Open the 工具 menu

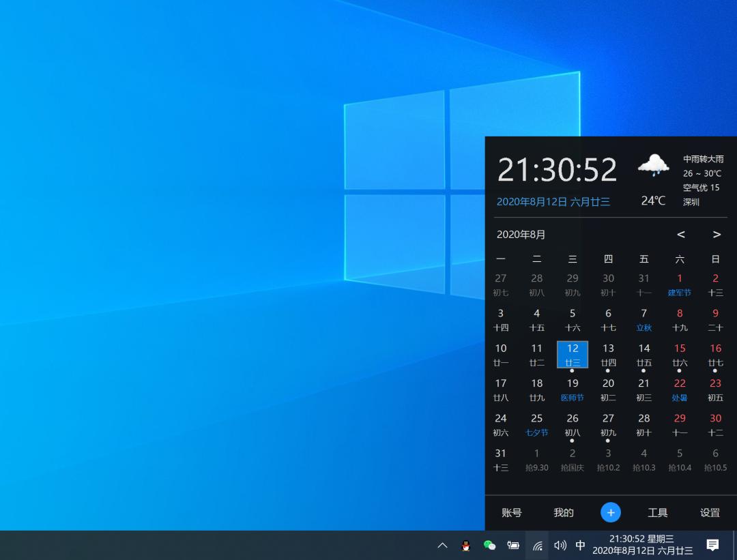click(657, 512)
